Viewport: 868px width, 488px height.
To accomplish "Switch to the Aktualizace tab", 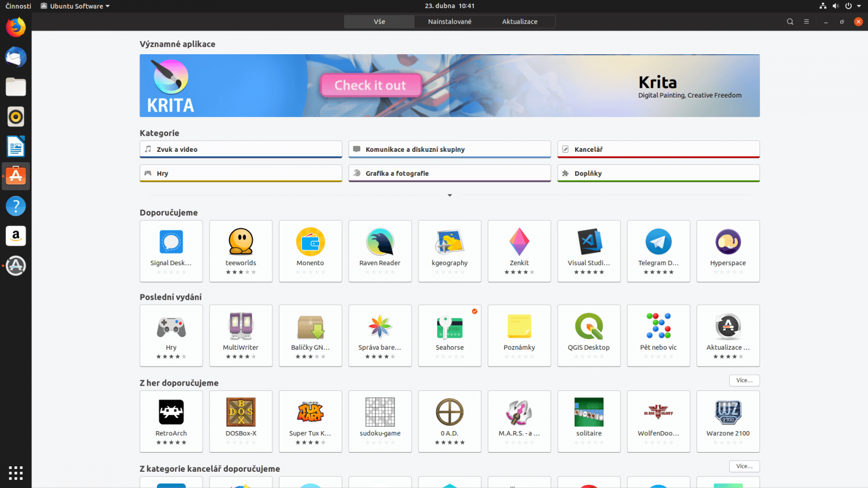I will click(520, 22).
